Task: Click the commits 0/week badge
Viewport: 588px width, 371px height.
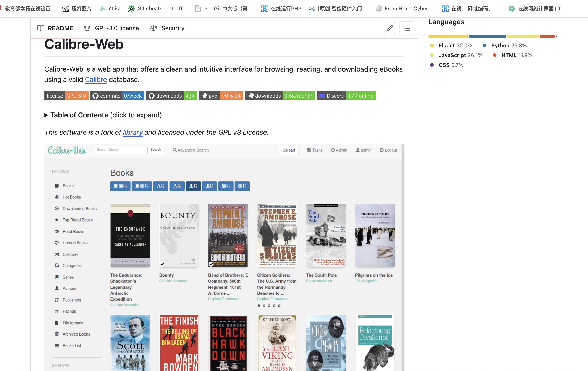Action: (x=117, y=96)
